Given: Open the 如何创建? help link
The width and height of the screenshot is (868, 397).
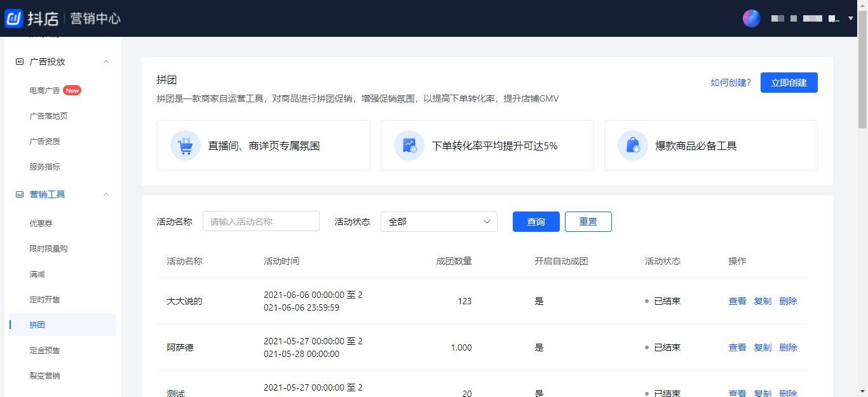Looking at the screenshot, I should (x=730, y=83).
